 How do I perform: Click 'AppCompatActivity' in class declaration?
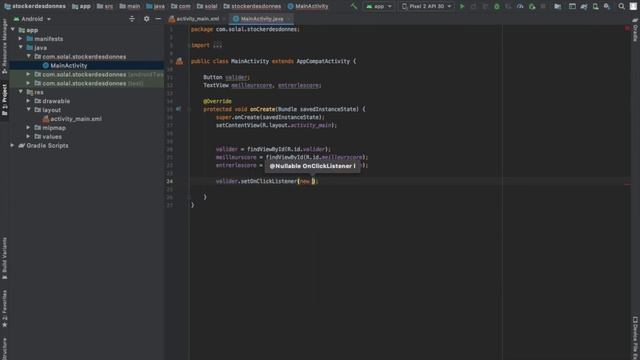point(323,61)
